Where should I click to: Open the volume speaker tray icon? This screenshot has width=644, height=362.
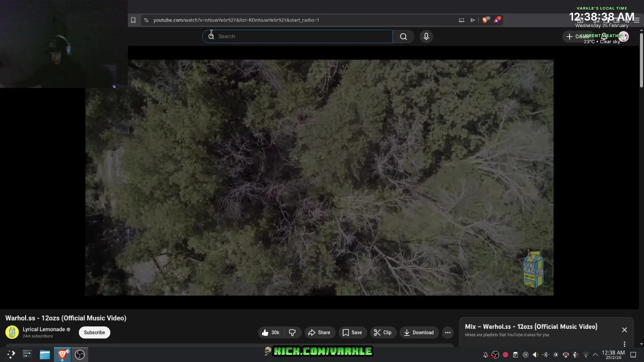pos(535,355)
